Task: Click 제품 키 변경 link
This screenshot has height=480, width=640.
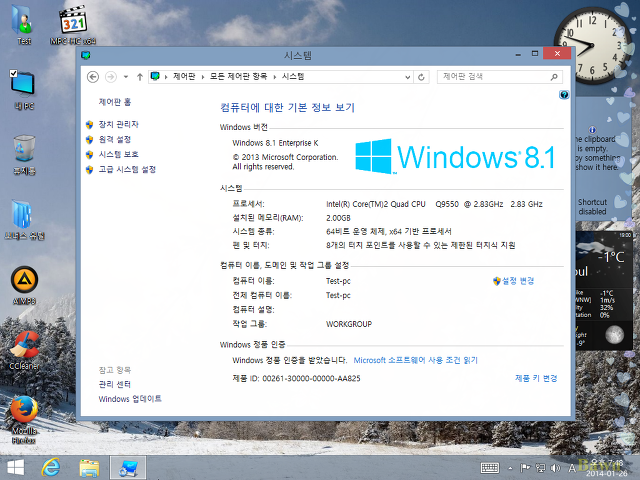Action: [x=536, y=378]
